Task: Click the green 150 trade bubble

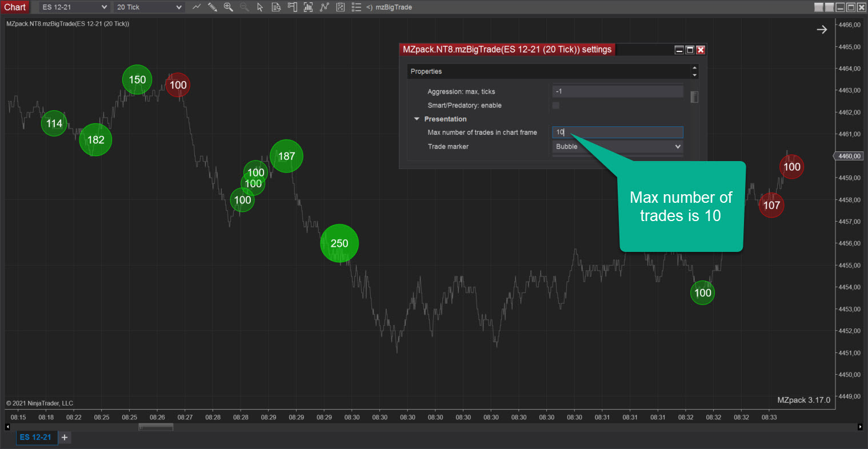Action: 137,80
